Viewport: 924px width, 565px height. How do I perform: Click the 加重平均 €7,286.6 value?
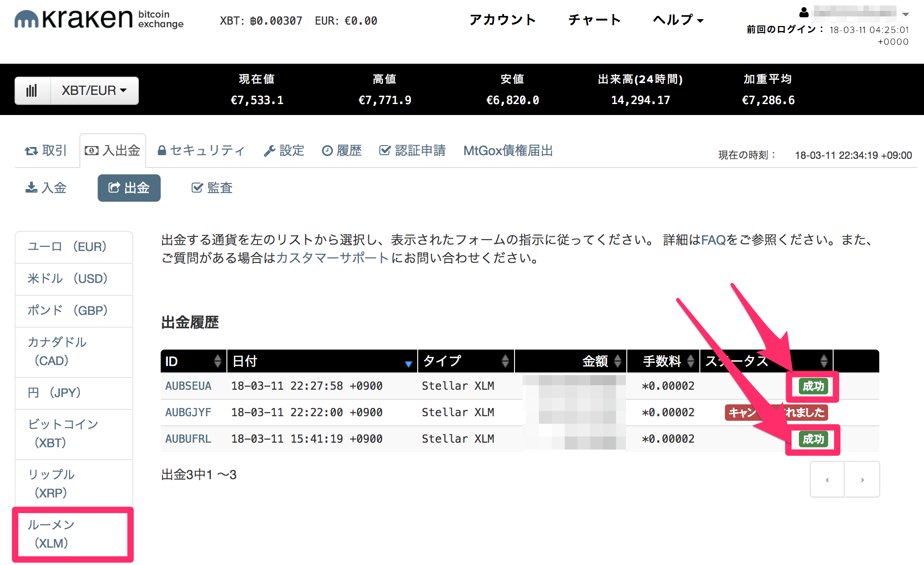point(768,100)
